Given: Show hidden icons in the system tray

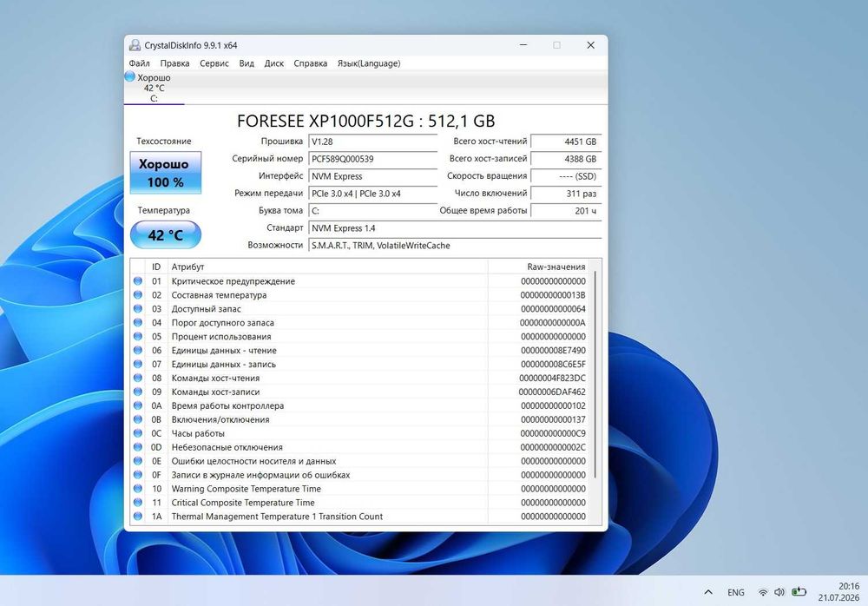Looking at the screenshot, I should (708, 592).
